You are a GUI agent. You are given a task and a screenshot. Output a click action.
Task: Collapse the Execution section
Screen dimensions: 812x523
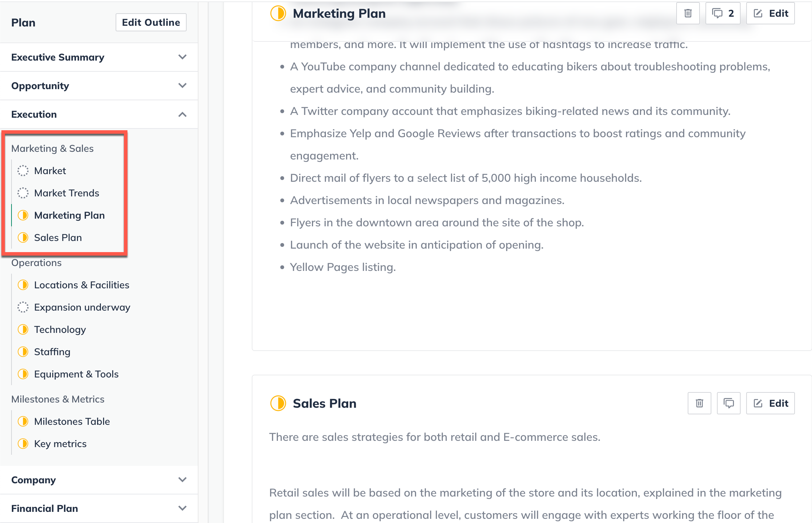(x=182, y=114)
